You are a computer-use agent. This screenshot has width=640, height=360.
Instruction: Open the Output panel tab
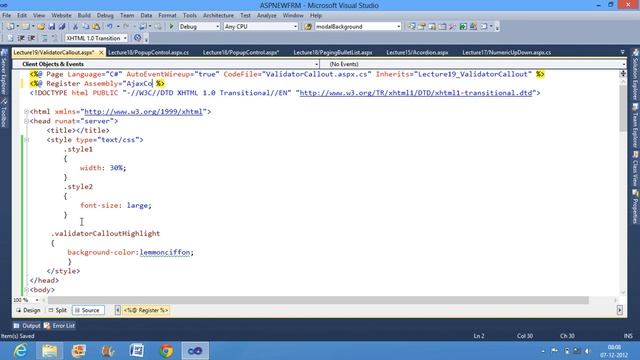[x=27, y=326]
